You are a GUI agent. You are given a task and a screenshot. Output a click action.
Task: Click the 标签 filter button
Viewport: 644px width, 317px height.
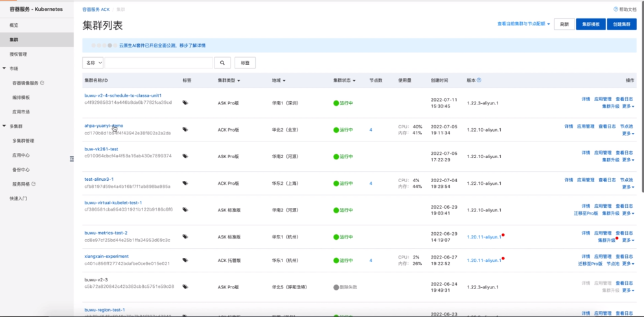click(245, 63)
